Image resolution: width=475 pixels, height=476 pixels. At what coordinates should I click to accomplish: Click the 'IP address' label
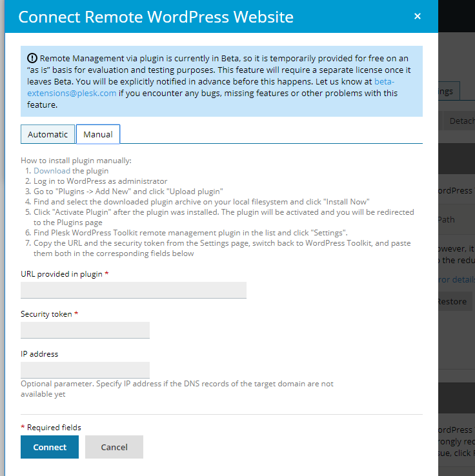tap(39, 354)
